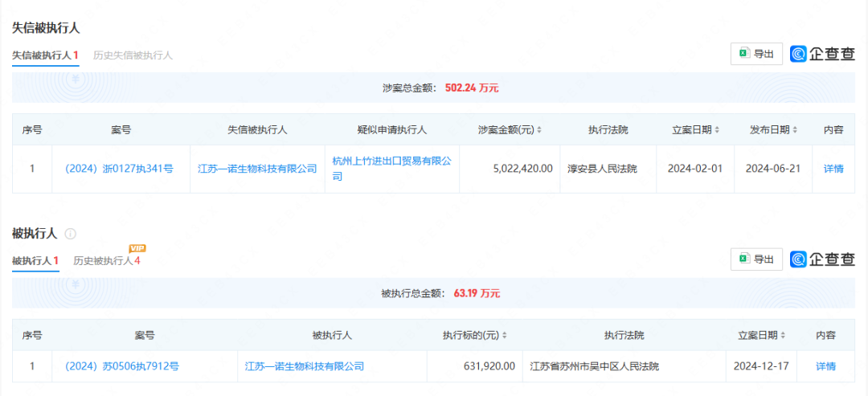This screenshot has width=868, height=396.
Task: Switch to 历史失信被执行人 tab
Action: (x=133, y=55)
